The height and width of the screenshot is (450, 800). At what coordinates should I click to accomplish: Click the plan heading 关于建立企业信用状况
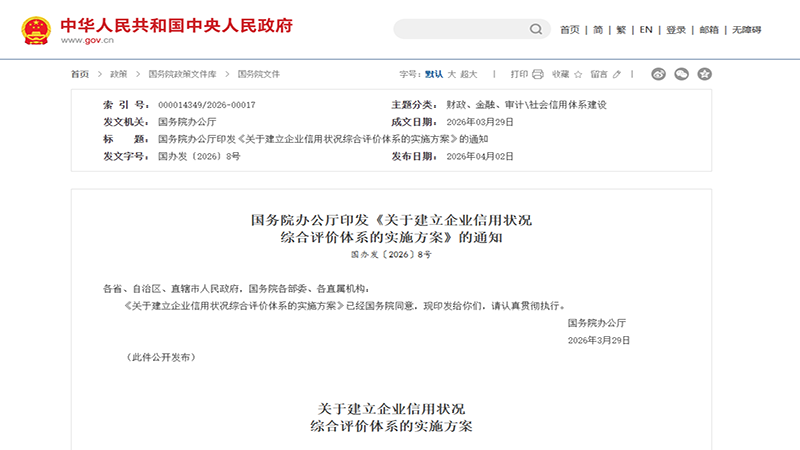pos(391,417)
